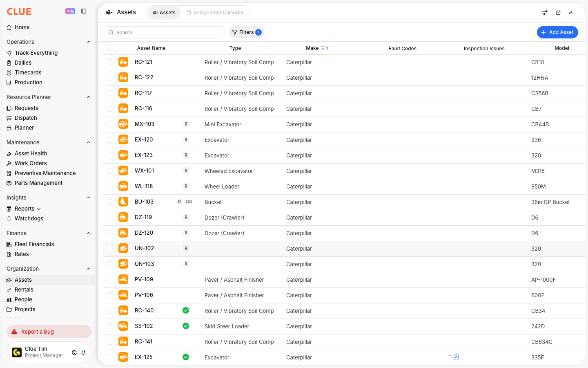
Task: Open table column settings icon
Action: (x=545, y=13)
